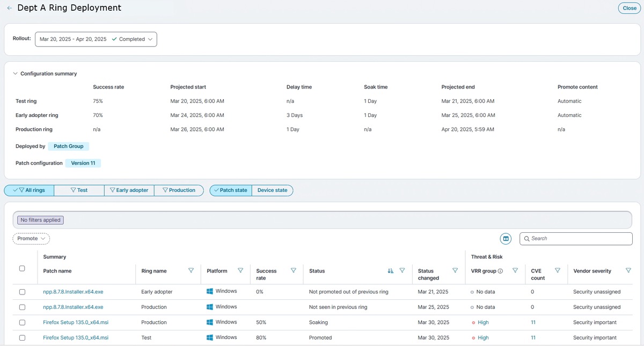The width and height of the screenshot is (644, 346).
Task: Click the Early adopter ring 70% success rate
Action: (98, 115)
